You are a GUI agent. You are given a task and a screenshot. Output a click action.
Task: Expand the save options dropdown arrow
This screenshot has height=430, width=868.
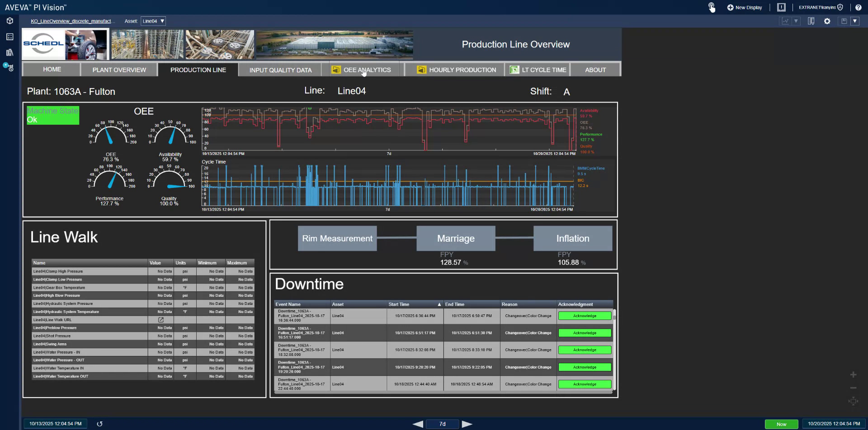(855, 21)
